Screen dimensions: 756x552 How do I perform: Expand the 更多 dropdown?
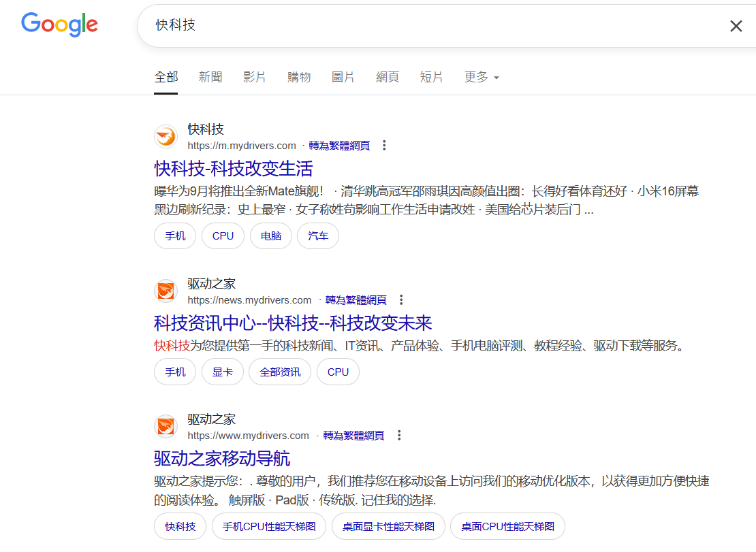pos(482,77)
